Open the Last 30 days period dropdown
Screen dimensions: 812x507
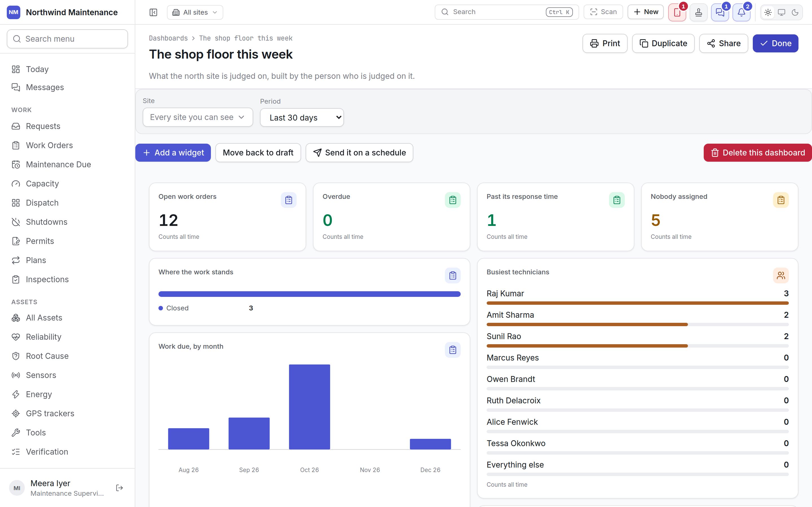pos(302,117)
